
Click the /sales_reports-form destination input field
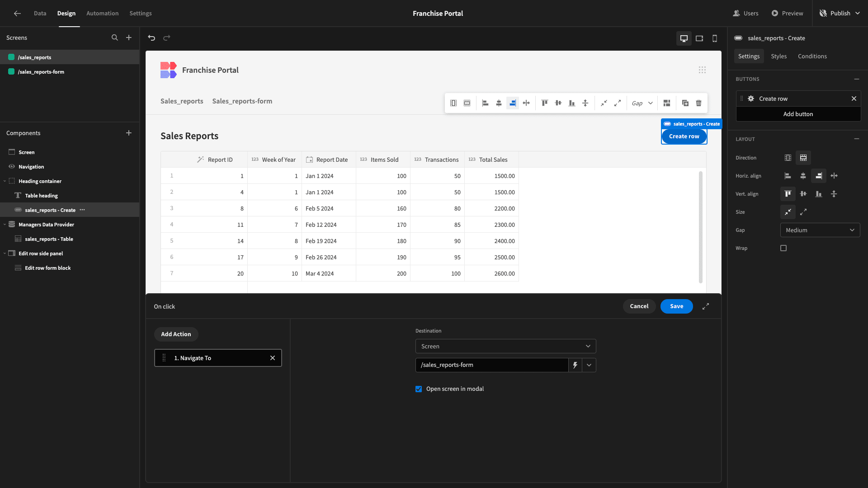[x=491, y=365]
